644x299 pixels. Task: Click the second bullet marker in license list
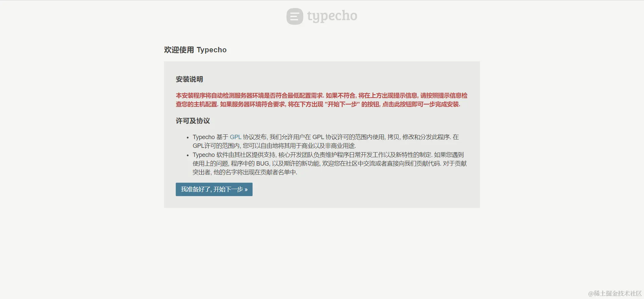[188, 155]
